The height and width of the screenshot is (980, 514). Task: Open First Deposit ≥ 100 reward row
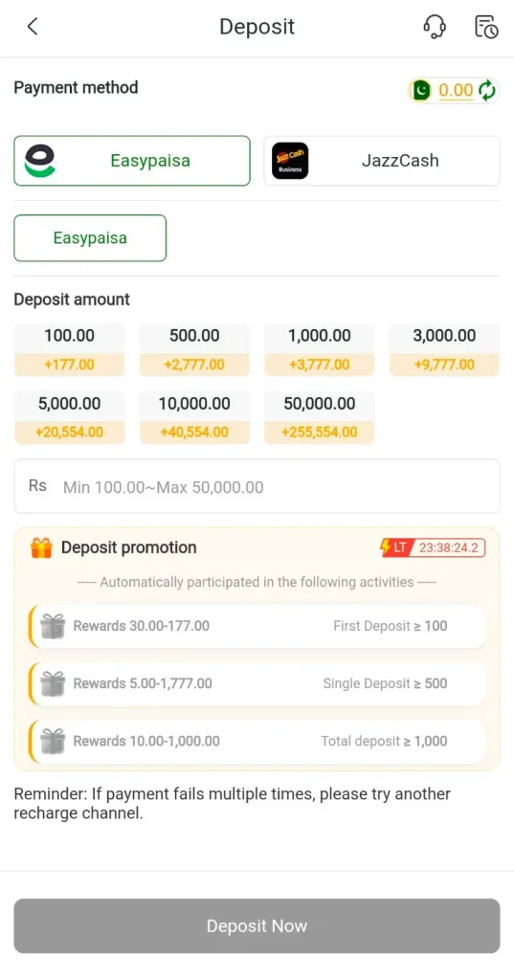click(257, 626)
